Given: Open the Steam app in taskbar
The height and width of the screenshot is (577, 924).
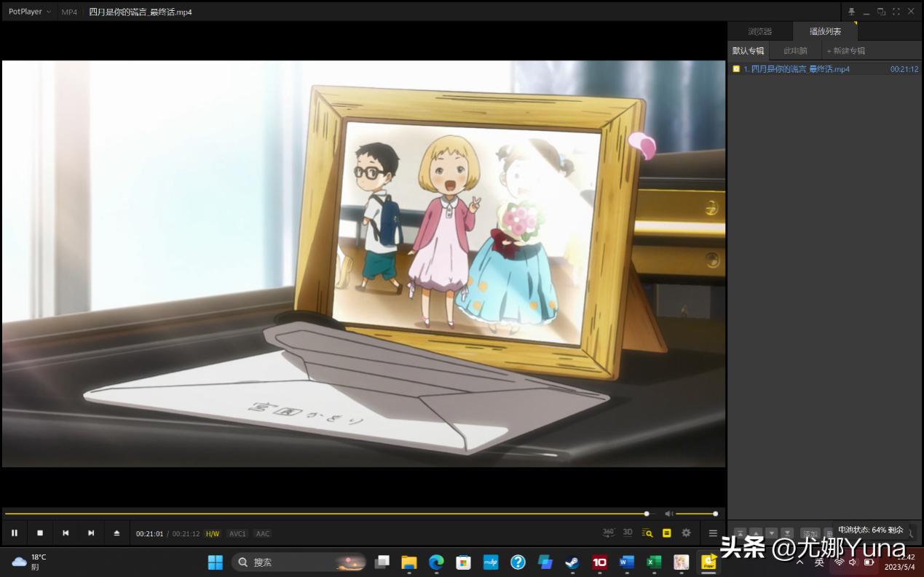Looking at the screenshot, I should click(572, 562).
